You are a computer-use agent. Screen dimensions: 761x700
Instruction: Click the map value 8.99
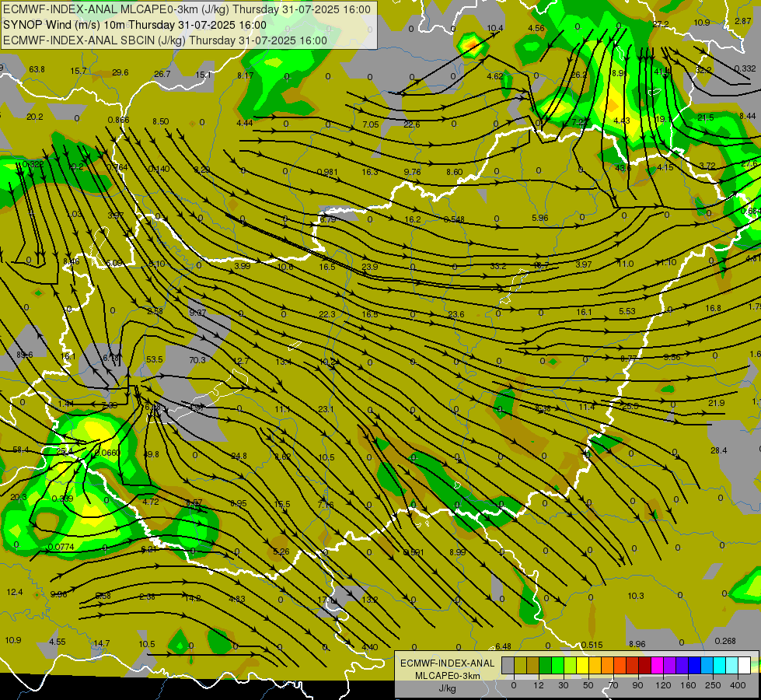[458, 552]
